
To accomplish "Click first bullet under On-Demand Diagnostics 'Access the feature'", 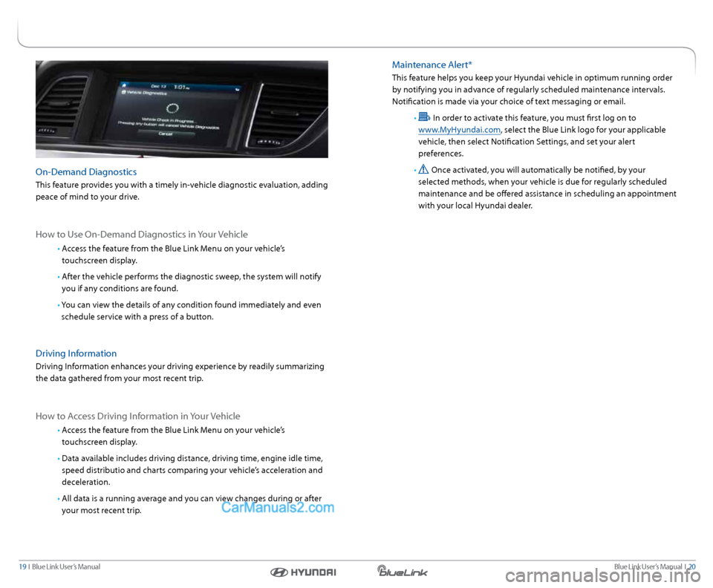I will (x=173, y=255).
